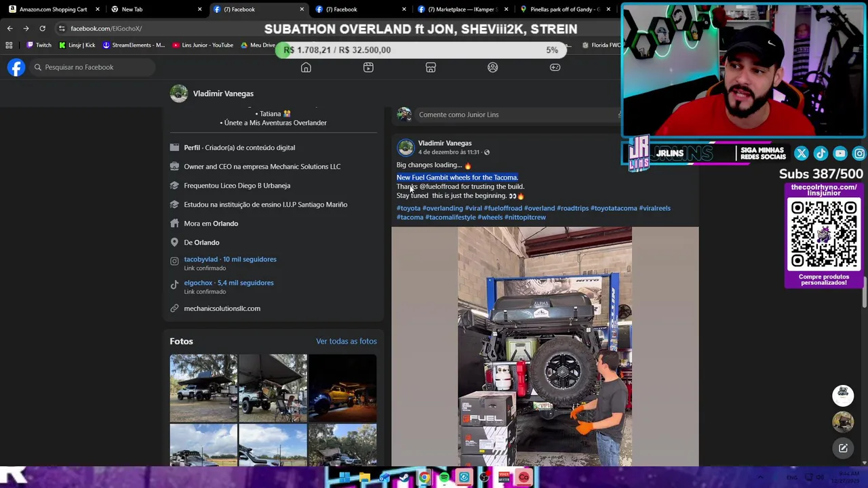Close the active Facebook tab
Viewport: 868px width, 488px height.
[302, 9]
